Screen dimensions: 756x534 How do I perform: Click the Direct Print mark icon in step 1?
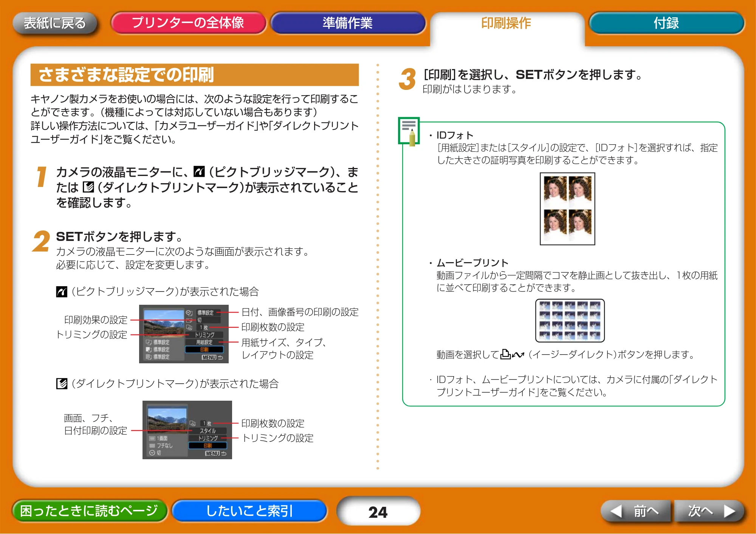pyautogui.click(x=88, y=187)
